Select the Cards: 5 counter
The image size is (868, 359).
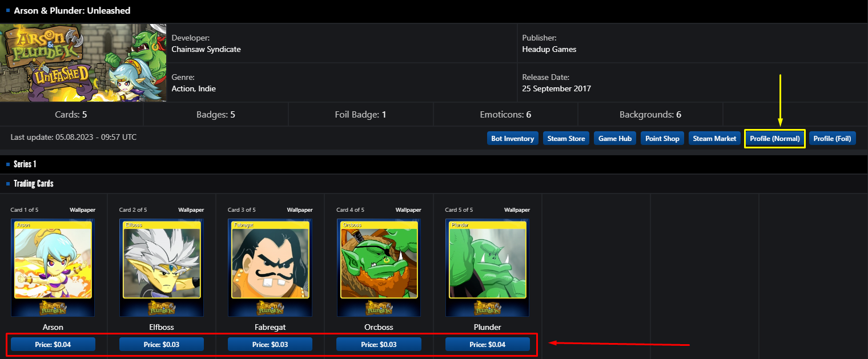(71, 115)
